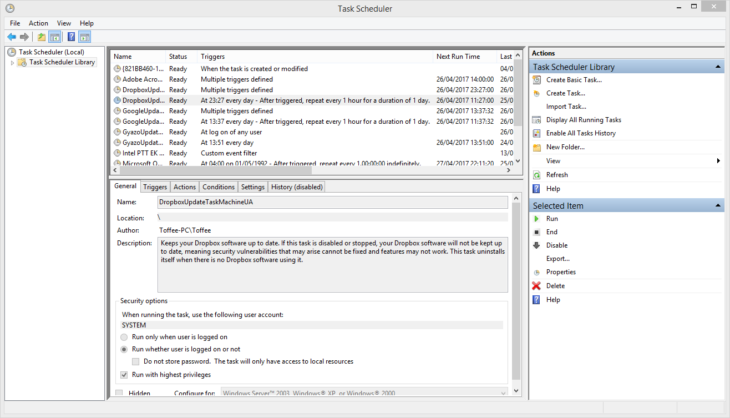730x418 pixels.
Task: Click the End stop icon
Action: [x=536, y=232]
